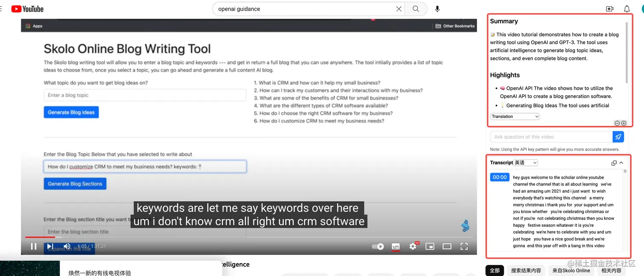Open the player settings gear
Image resolution: width=644 pixels, height=276 pixels.
[x=413, y=246]
